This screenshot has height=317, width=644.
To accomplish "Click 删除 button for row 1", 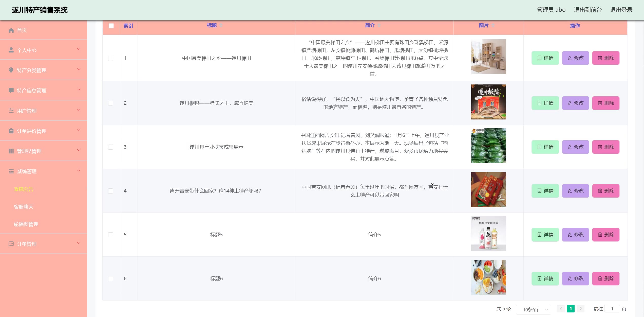I will tap(606, 58).
